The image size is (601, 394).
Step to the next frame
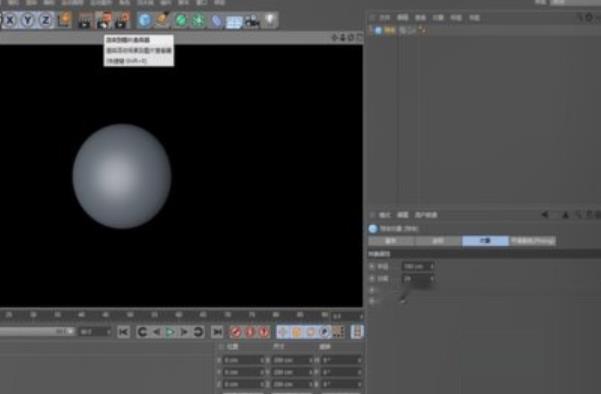point(184,332)
